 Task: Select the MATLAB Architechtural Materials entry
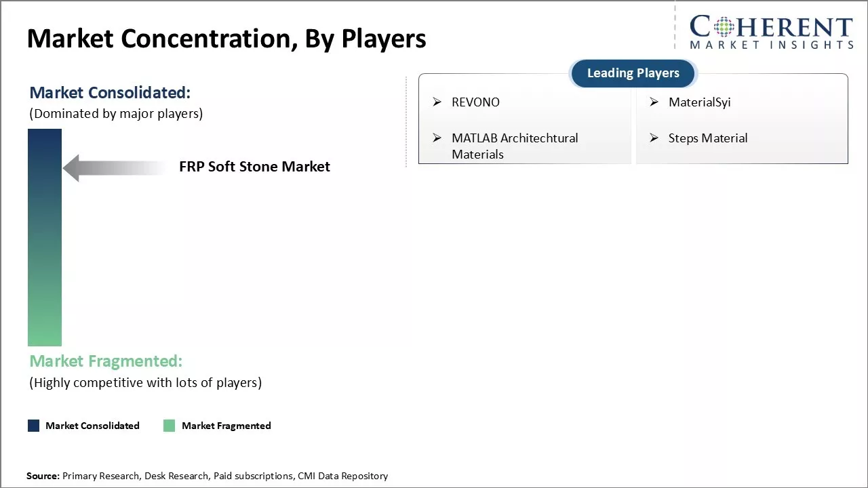coord(514,146)
